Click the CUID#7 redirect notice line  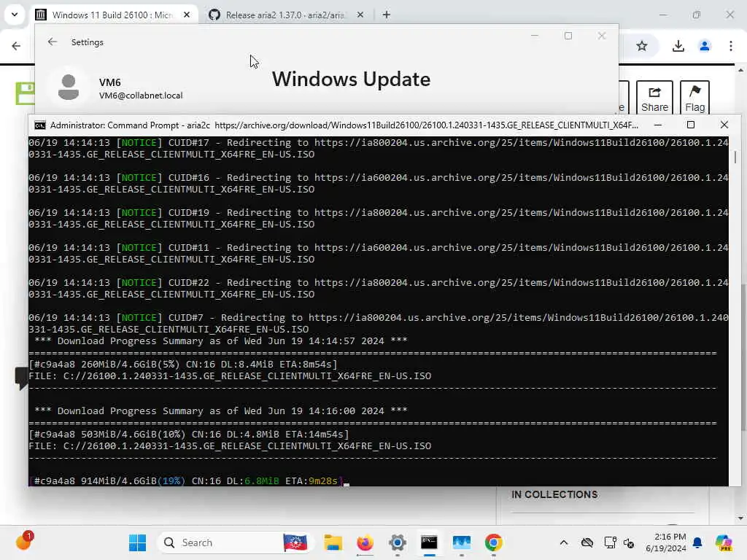(379, 323)
